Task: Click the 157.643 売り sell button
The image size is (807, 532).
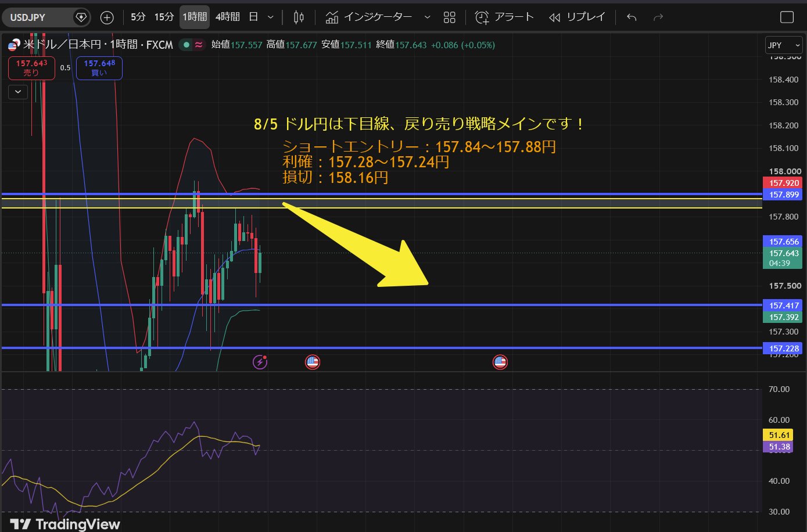Action: click(31, 67)
